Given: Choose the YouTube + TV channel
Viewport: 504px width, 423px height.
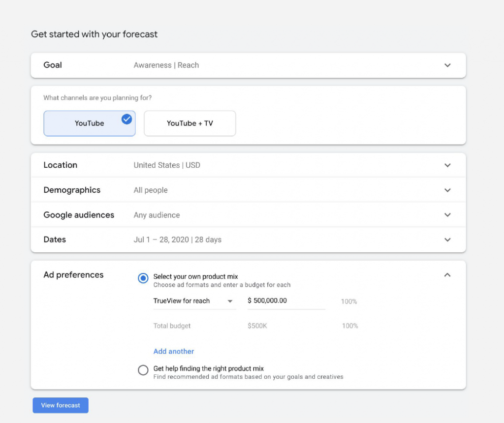Looking at the screenshot, I should click(189, 123).
